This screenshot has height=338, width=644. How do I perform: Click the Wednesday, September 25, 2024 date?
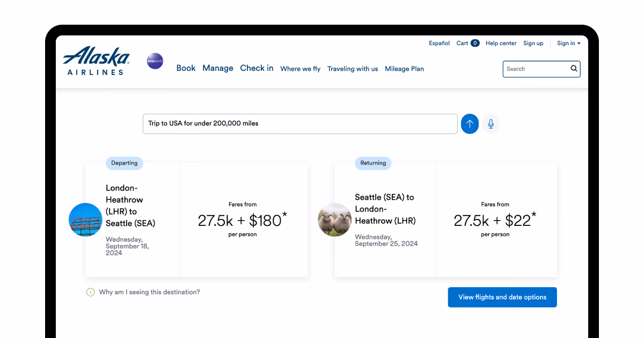click(386, 240)
